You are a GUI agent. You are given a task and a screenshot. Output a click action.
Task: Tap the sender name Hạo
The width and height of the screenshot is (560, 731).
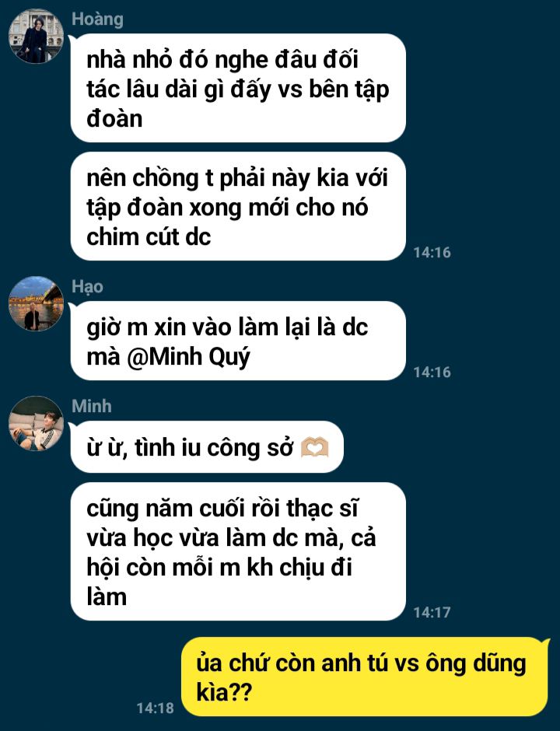point(87,286)
